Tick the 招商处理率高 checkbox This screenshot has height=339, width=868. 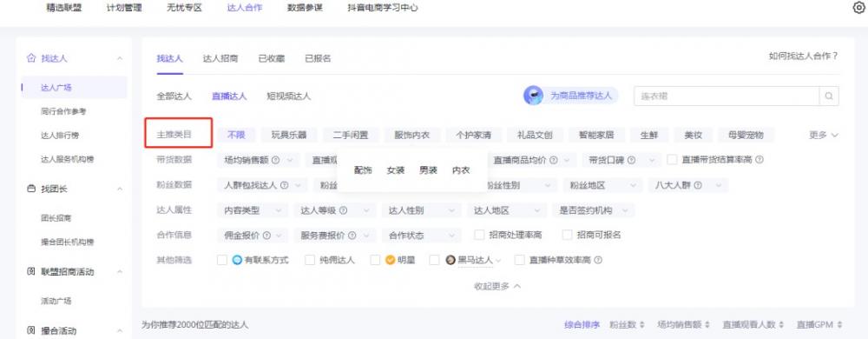479,235
